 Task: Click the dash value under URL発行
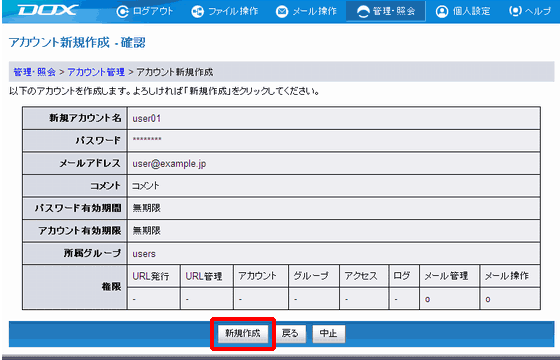click(x=134, y=299)
